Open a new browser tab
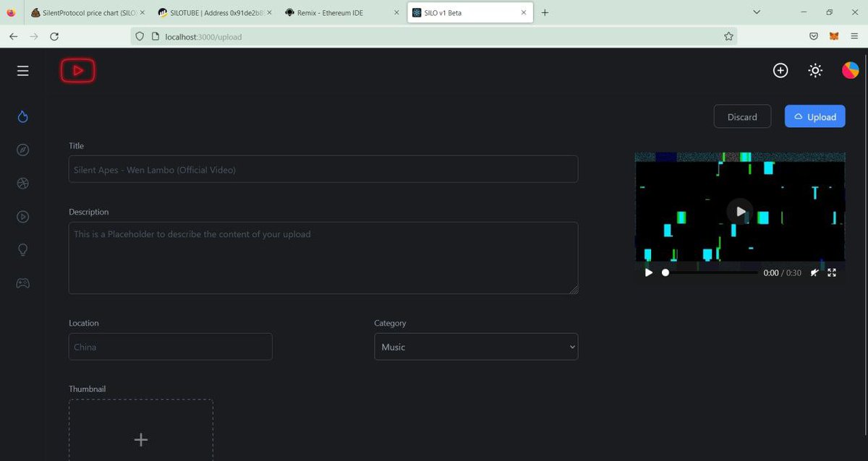Image resolution: width=868 pixels, height=461 pixels. 545,12
